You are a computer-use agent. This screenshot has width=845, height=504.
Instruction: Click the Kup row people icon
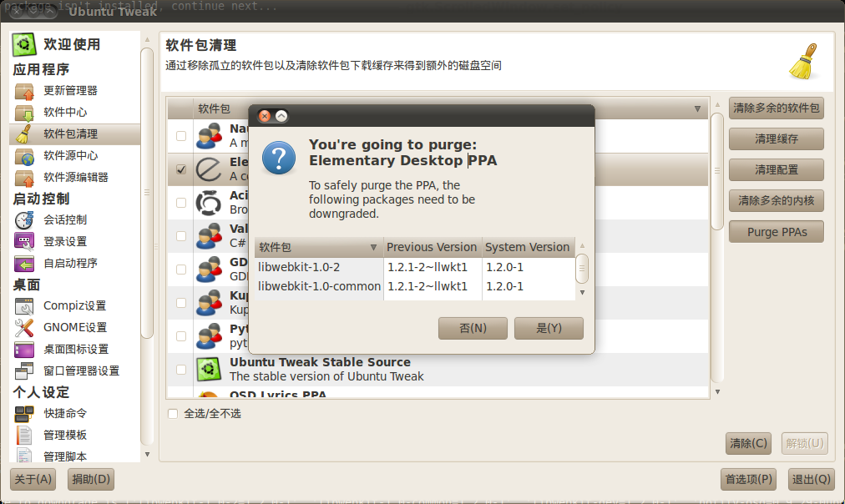pyautogui.click(x=209, y=303)
